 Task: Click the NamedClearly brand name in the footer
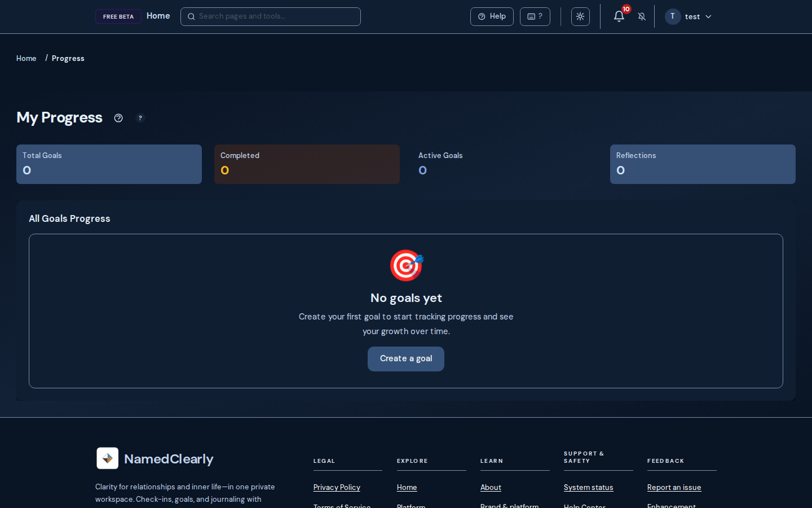pyautogui.click(x=169, y=459)
